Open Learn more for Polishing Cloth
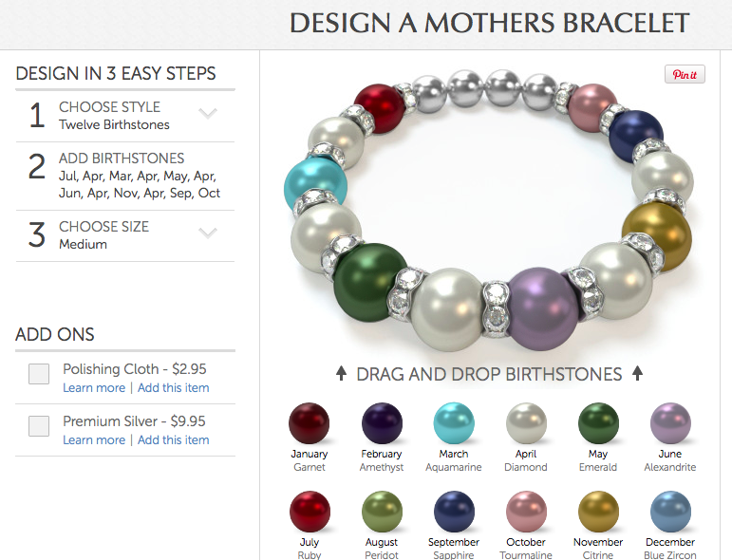 pyautogui.click(x=94, y=388)
